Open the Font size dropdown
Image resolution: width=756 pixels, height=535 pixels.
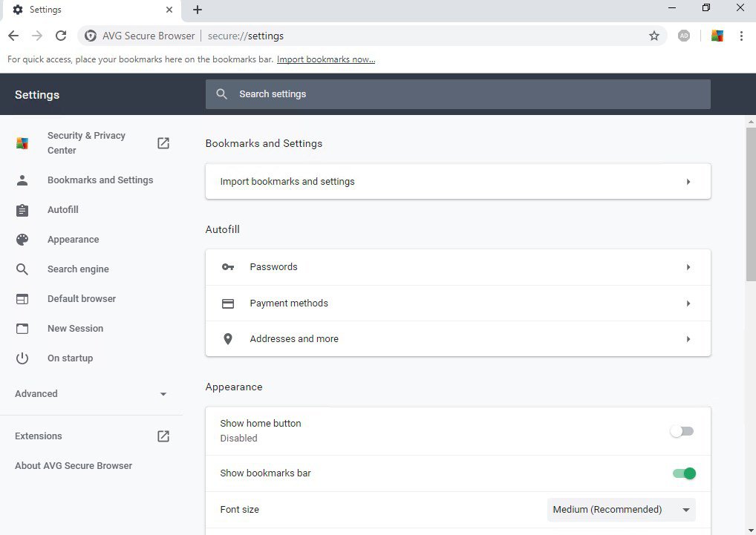point(621,510)
